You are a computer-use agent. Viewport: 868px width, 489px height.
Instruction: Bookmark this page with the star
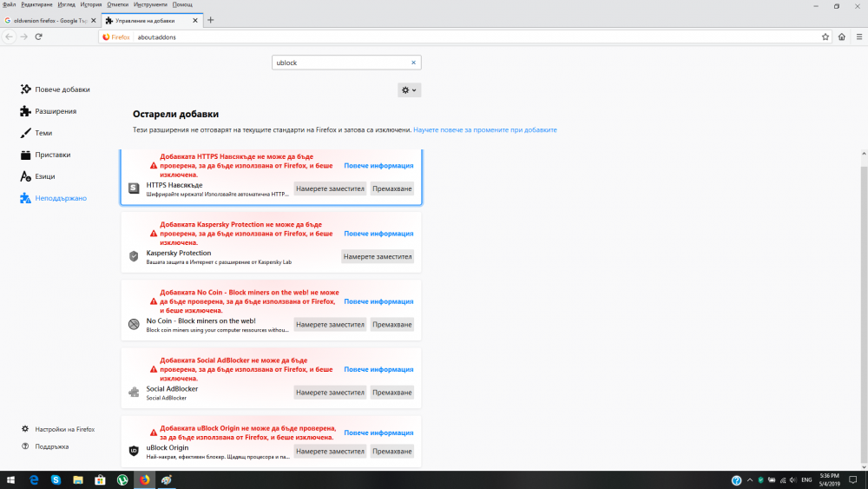coord(825,36)
